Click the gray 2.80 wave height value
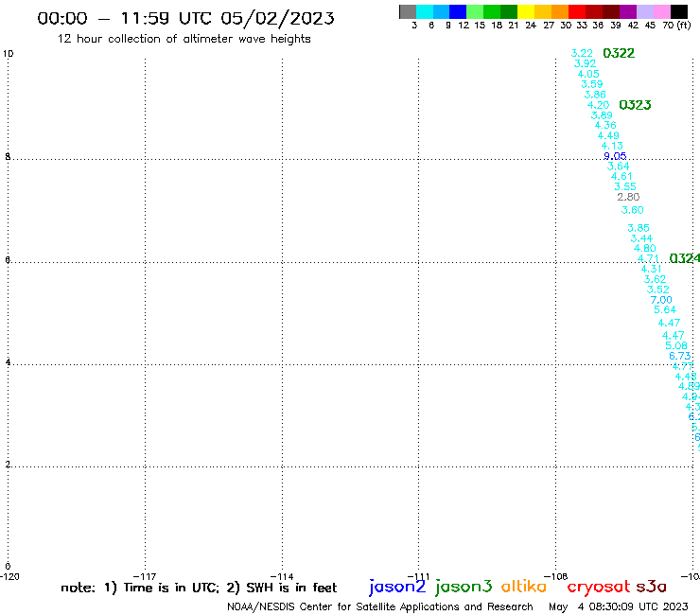This screenshot has width=700, height=615. tap(628, 197)
